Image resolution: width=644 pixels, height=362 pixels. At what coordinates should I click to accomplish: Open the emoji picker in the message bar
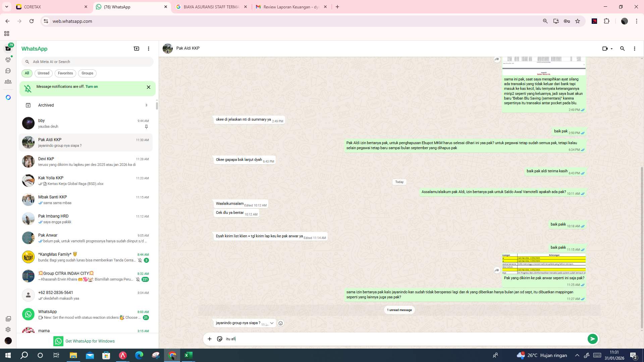coord(220,339)
